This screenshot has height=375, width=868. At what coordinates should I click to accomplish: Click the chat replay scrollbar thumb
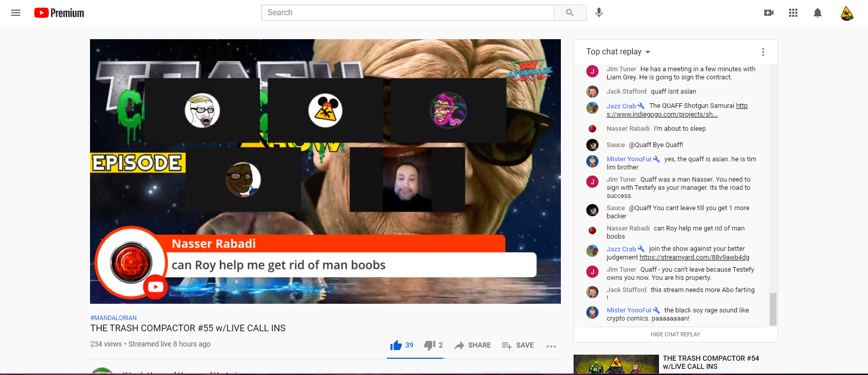point(773,309)
